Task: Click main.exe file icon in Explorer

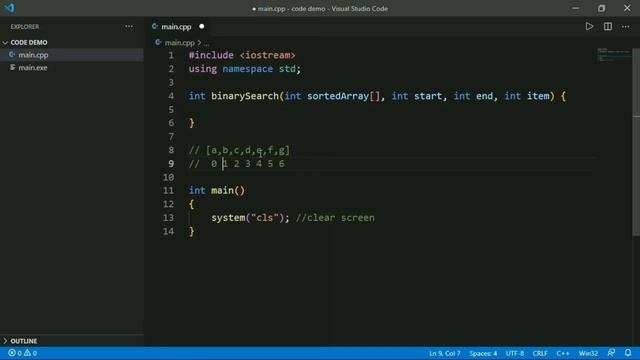Action: [x=13, y=67]
